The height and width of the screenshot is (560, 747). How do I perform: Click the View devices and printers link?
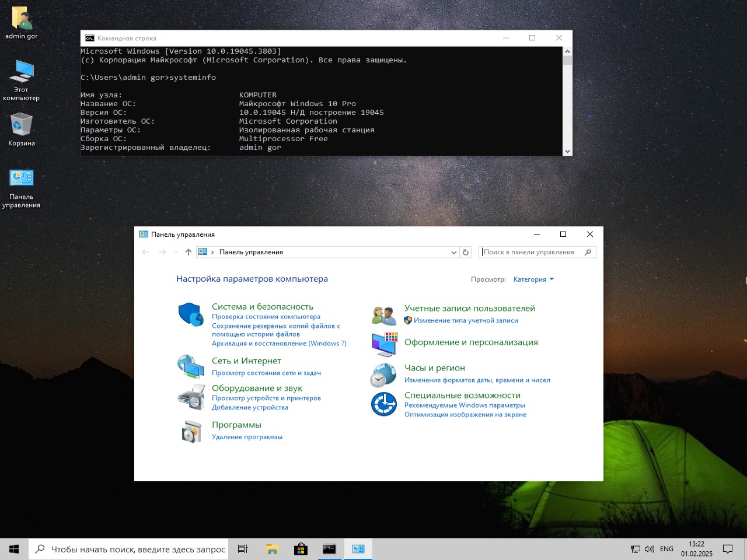(266, 398)
